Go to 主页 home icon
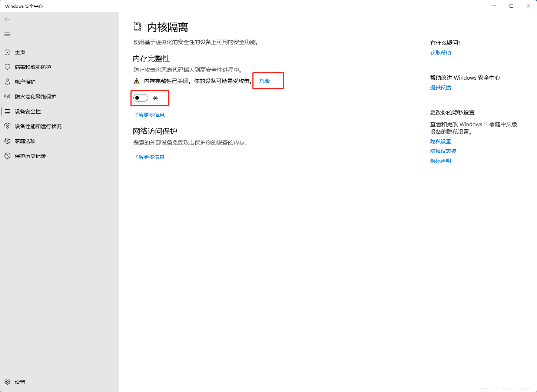Screen dimensions: 537x392 pyautogui.click(x=8, y=52)
